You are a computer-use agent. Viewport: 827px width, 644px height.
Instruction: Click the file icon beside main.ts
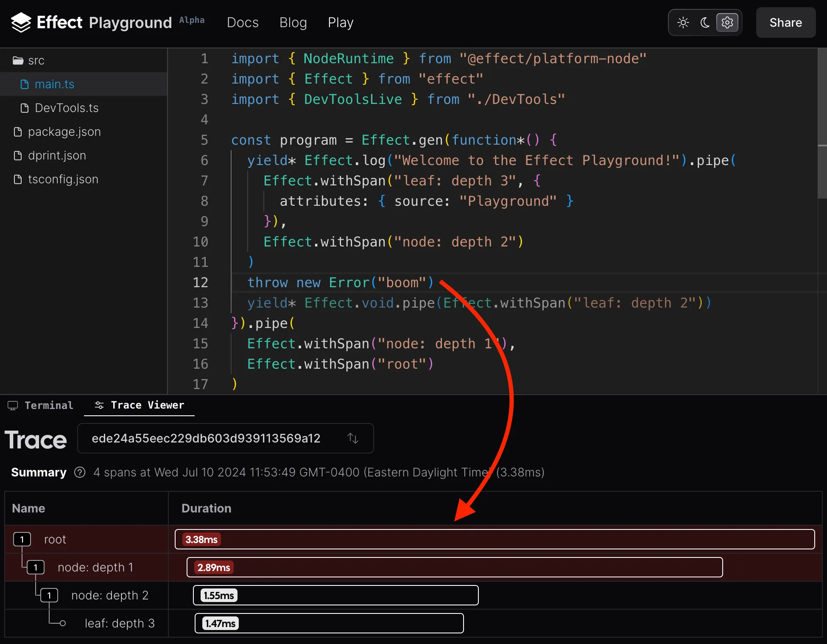point(24,84)
